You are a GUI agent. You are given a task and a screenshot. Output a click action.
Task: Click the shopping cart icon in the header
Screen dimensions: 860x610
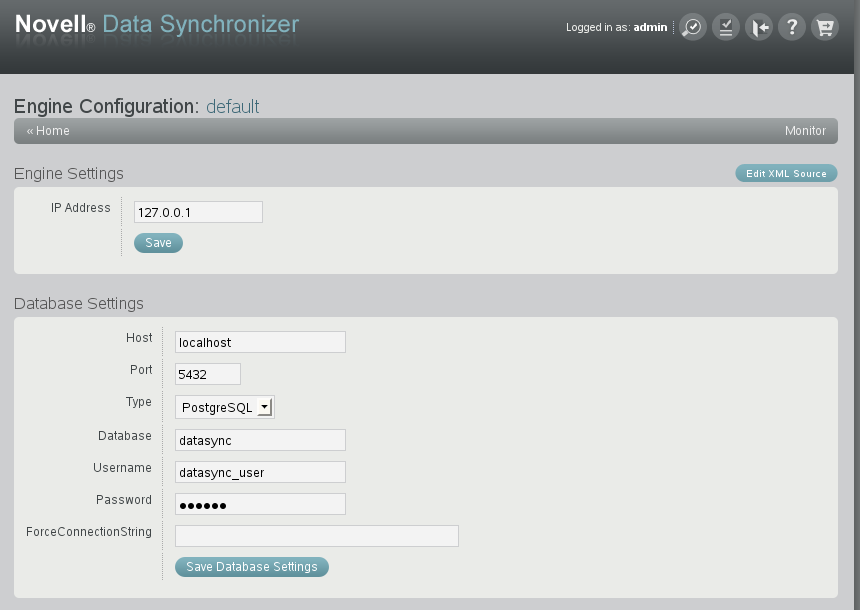pyautogui.click(x=825, y=27)
